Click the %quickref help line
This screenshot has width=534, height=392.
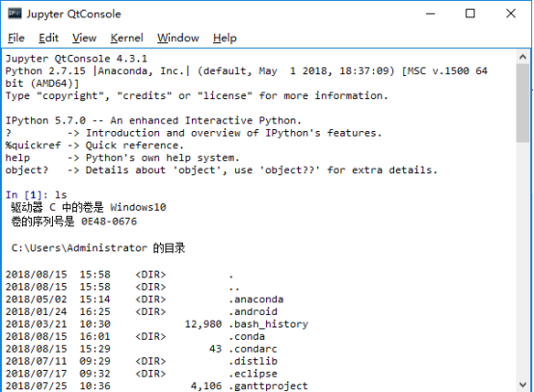click(94, 145)
